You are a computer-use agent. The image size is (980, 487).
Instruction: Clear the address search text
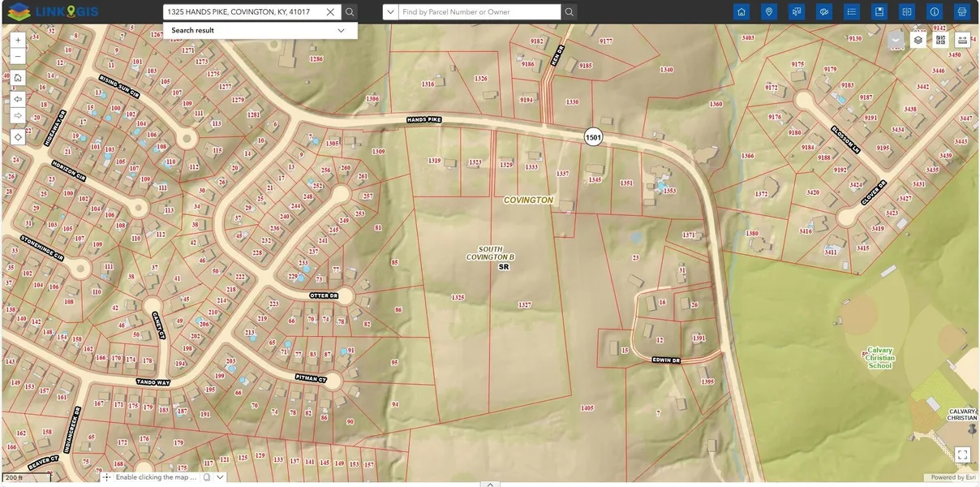330,12
